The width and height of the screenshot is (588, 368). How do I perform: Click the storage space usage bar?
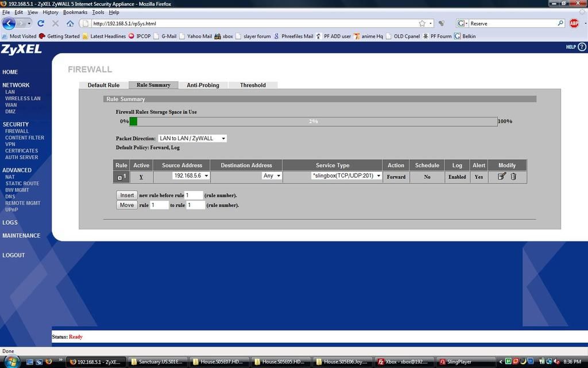[x=313, y=121]
